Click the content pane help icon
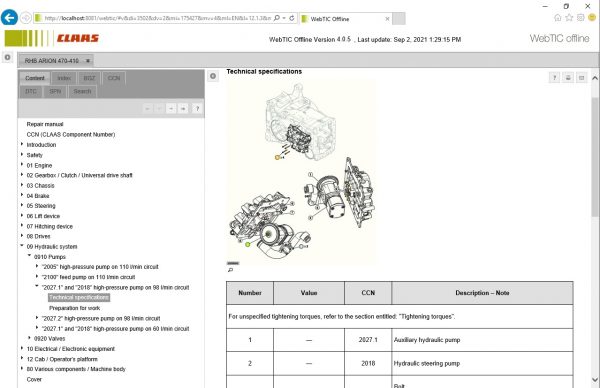Viewport: 600px width, 388px height. coord(554,78)
